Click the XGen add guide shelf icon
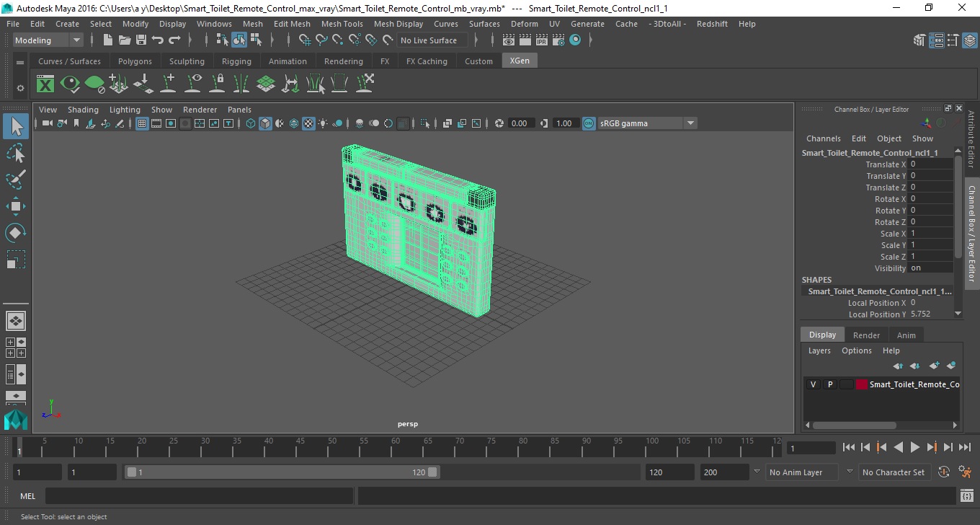Screen dimensions: 980x525 point(168,84)
